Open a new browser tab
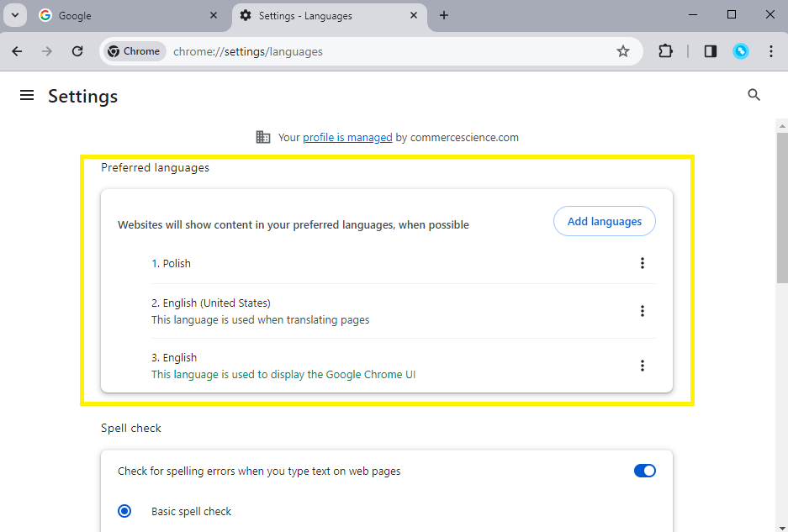The image size is (788, 532). 443,15
